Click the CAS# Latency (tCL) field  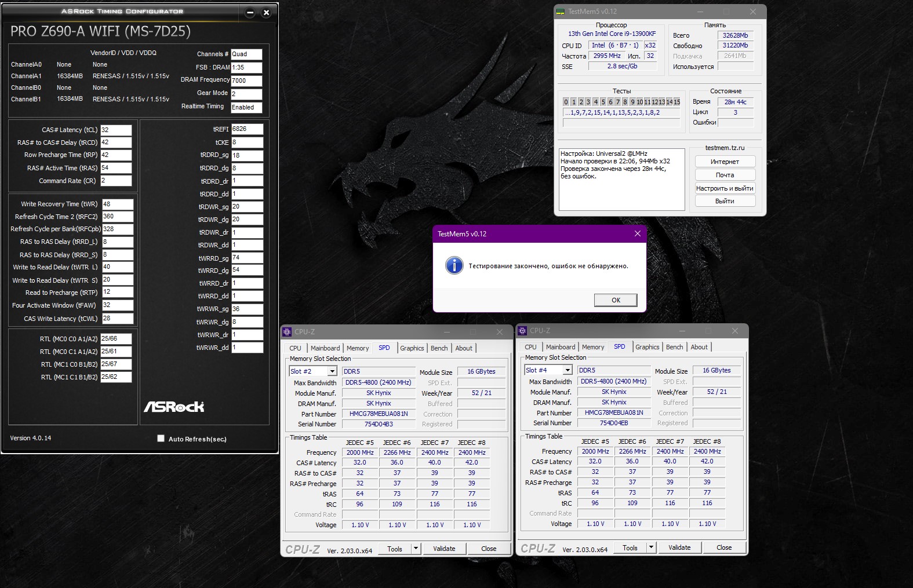[x=116, y=130]
